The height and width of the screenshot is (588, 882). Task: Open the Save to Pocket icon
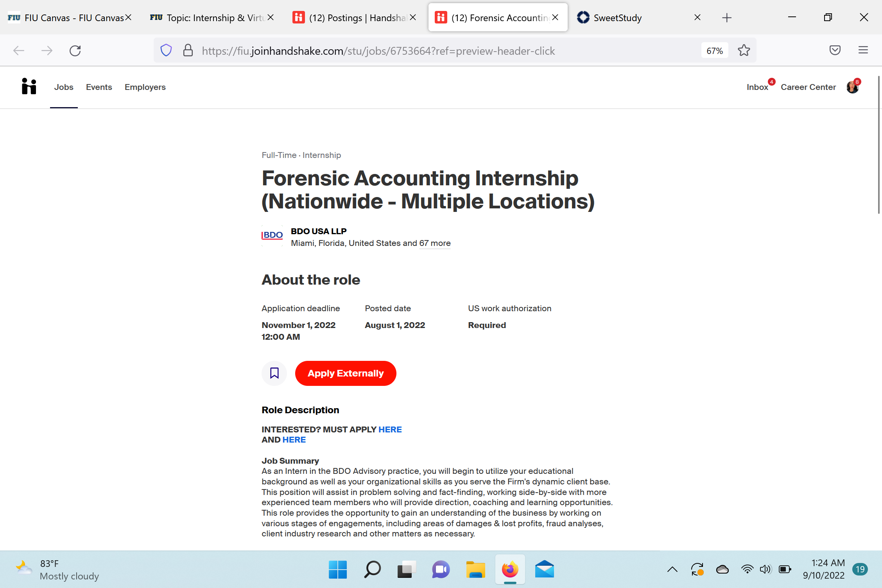pyautogui.click(x=835, y=50)
